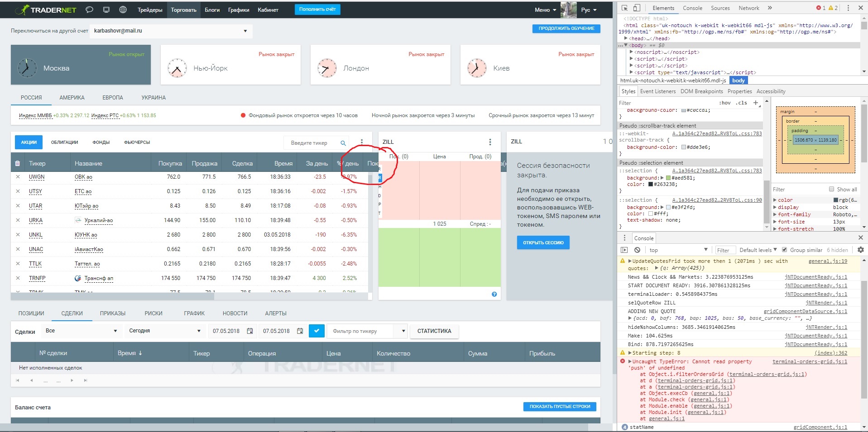The height and width of the screenshot is (432, 868).
Task: Clear the console with the ban icon
Action: (x=637, y=250)
